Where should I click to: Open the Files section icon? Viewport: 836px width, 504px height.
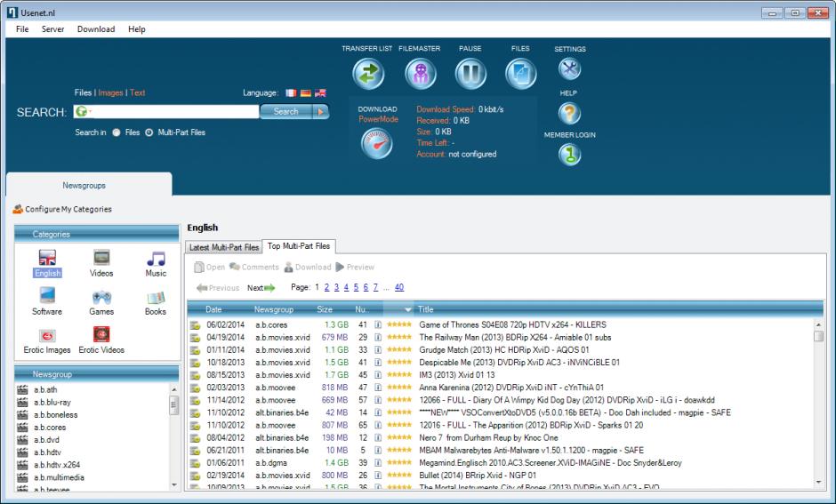[520, 74]
